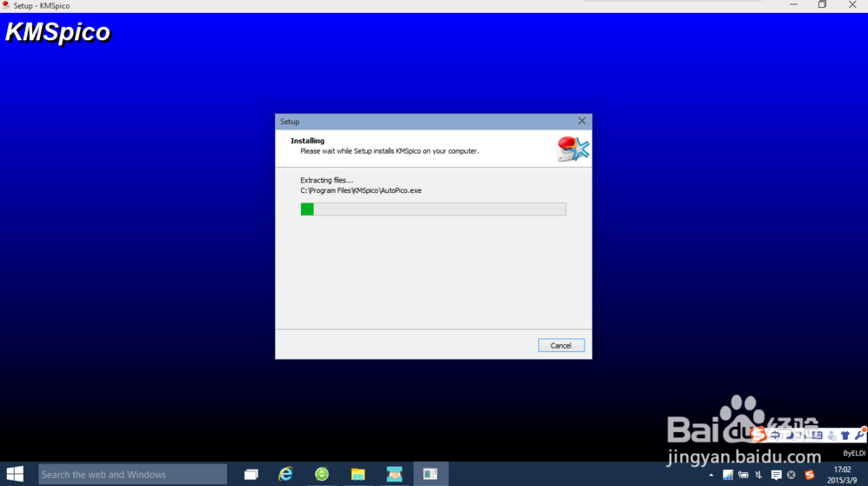Select the active setup window taskbar button
This screenshot has width=868, height=486.
coord(431,475)
